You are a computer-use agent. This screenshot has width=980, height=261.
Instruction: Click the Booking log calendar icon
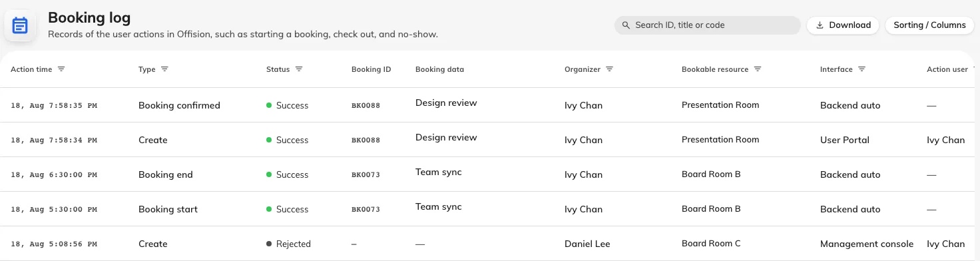pyautogui.click(x=20, y=26)
